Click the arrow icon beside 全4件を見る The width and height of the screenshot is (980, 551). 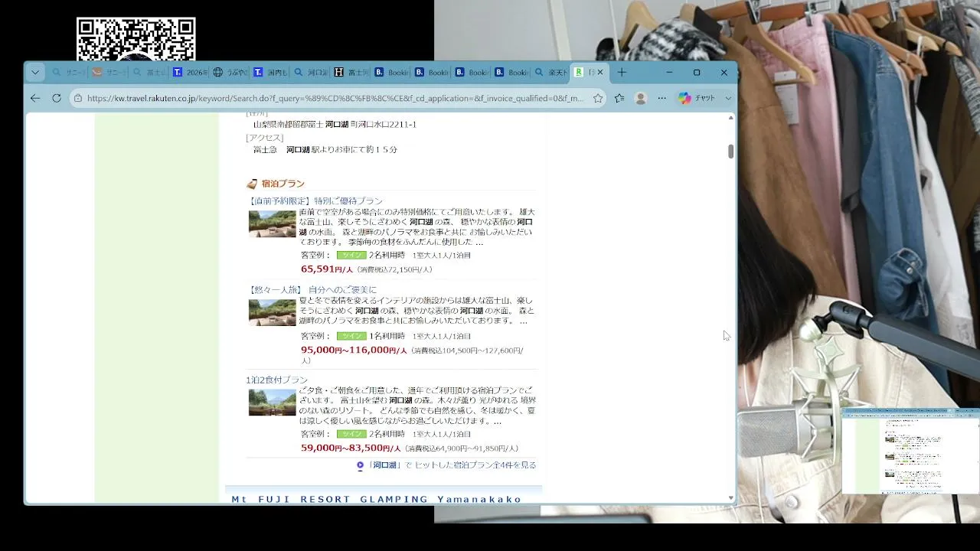[x=360, y=465]
